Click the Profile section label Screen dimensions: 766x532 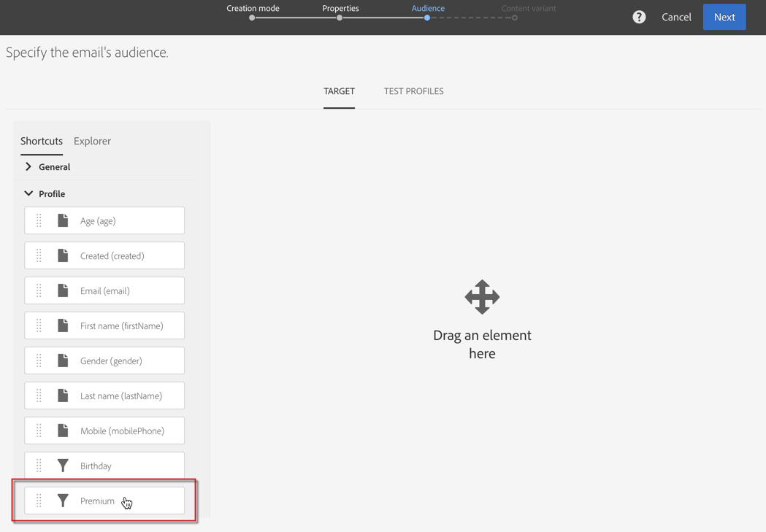[x=52, y=194]
